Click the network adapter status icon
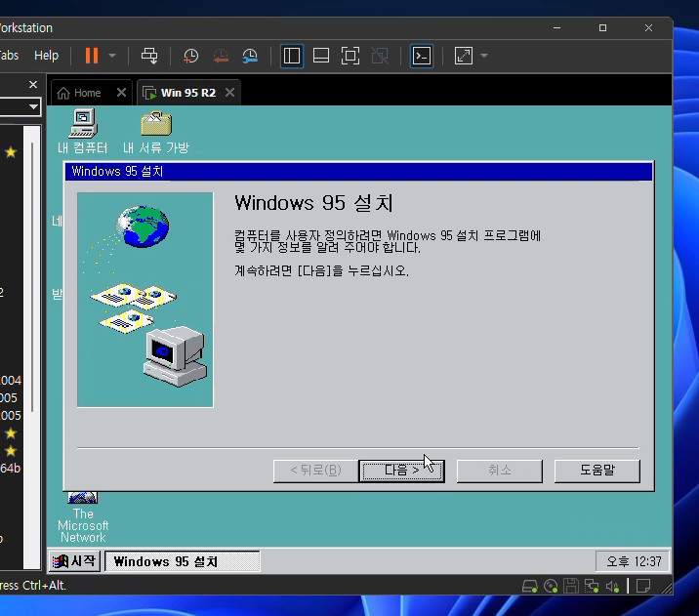Screen dimensions: 699x616 coord(592,586)
